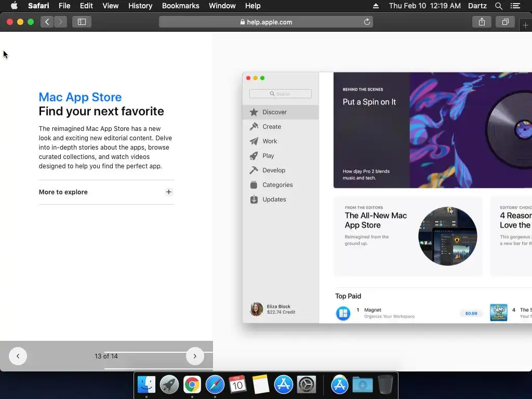Screen dimensions: 532x399
Task: Open Safari from the Dock
Action: click(215, 385)
